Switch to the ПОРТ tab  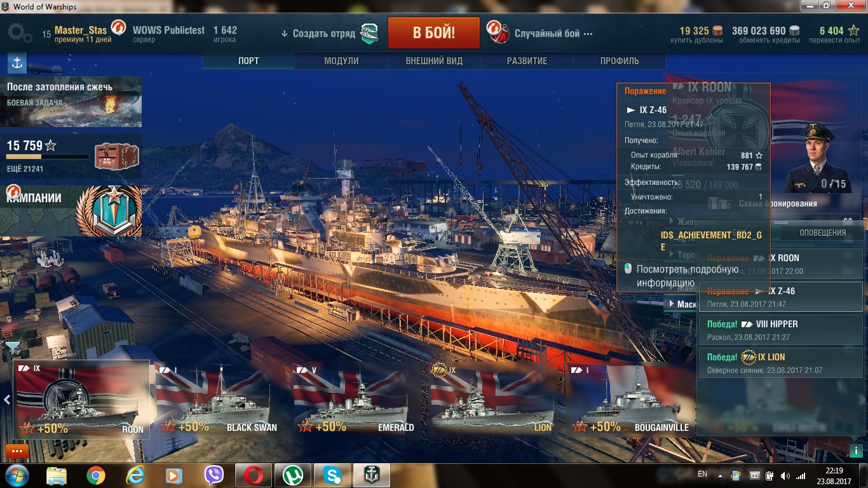point(248,61)
